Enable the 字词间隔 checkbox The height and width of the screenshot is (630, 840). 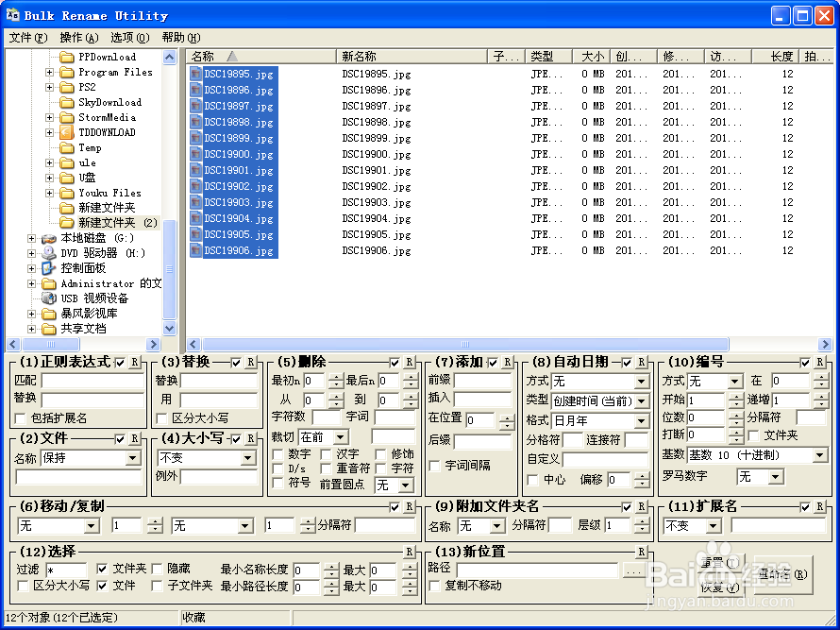(x=434, y=466)
